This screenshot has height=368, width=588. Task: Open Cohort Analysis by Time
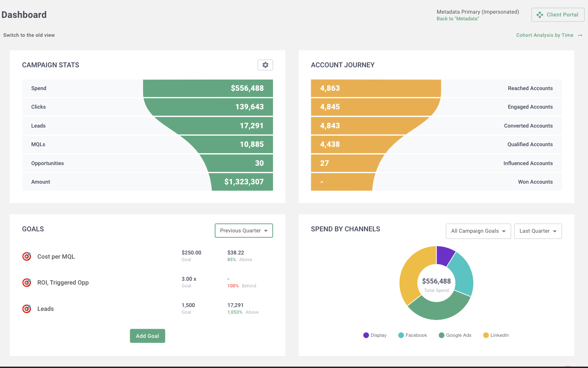(544, 35)
